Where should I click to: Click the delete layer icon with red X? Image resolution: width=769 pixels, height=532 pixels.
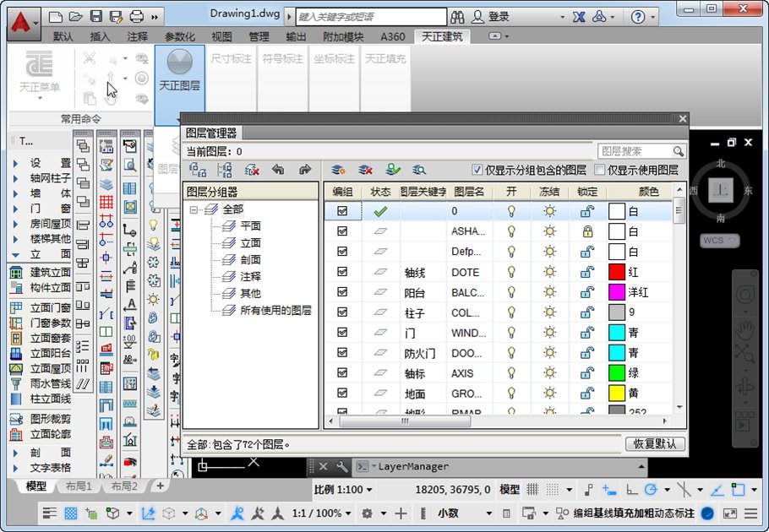click(365, 170)
